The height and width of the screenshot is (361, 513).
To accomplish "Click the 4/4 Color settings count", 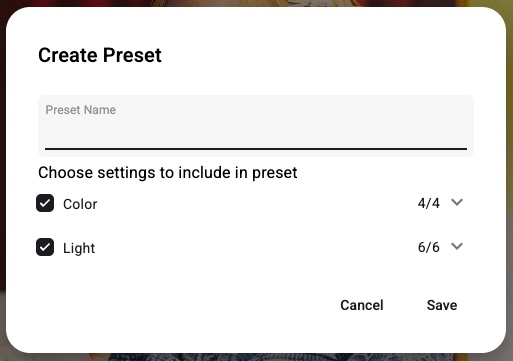I will (429, 203).
